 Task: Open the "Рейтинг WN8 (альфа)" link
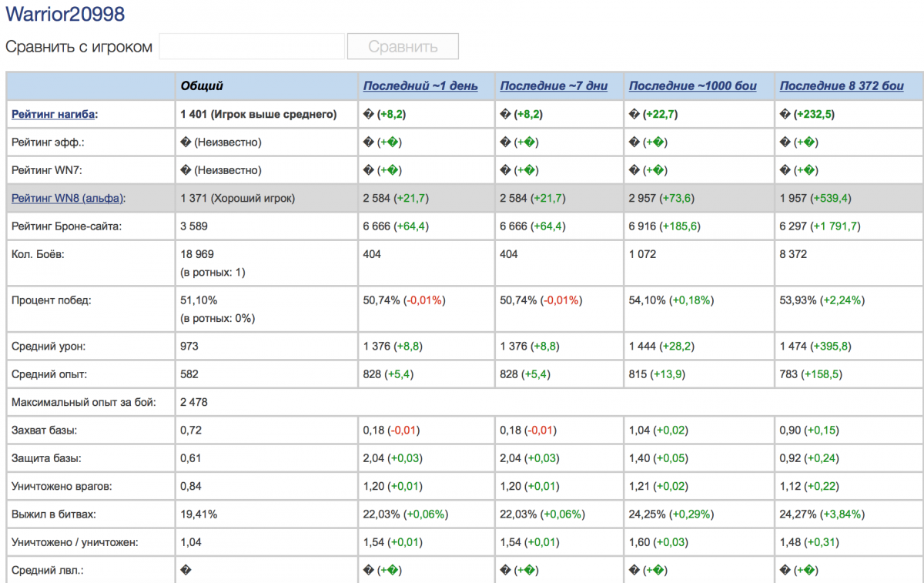coord(67,198)
